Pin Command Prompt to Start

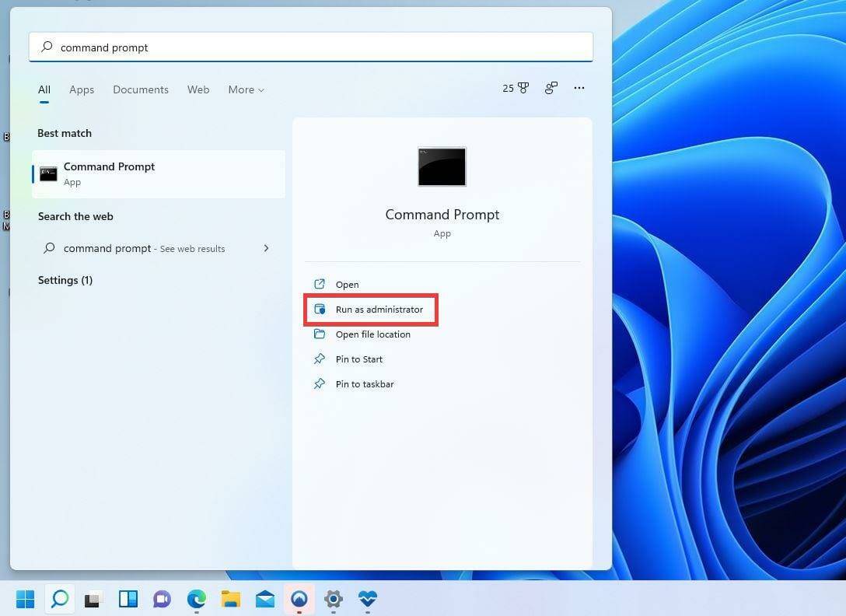click(358, 359)
